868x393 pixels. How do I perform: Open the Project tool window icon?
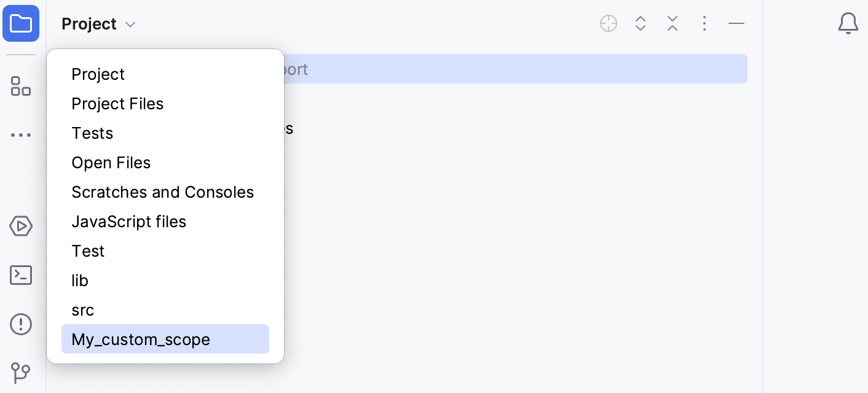point(21,23)
